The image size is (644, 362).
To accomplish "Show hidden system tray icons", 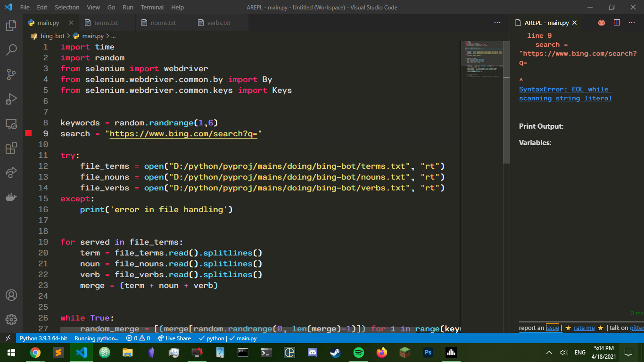I will tap(549, 353).
